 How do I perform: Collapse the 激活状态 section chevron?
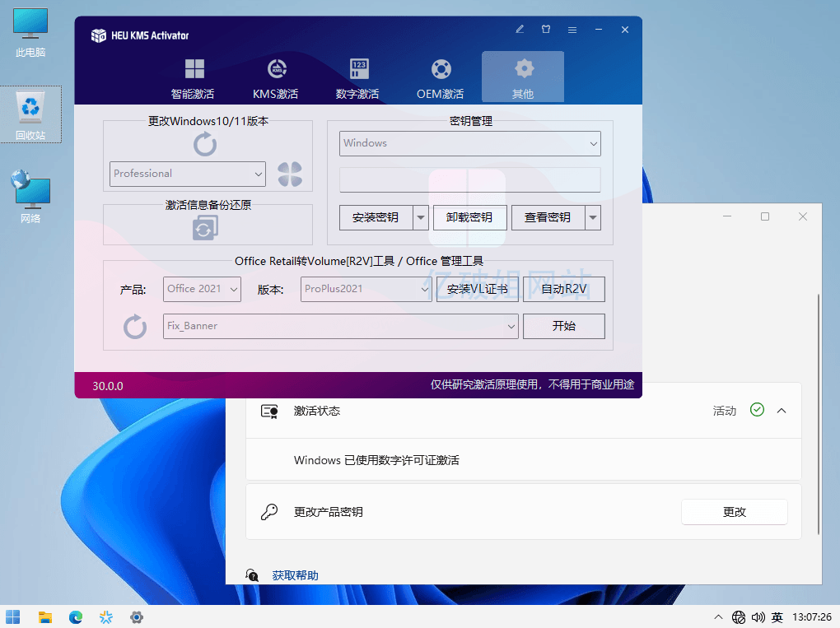tap(782, 411)
